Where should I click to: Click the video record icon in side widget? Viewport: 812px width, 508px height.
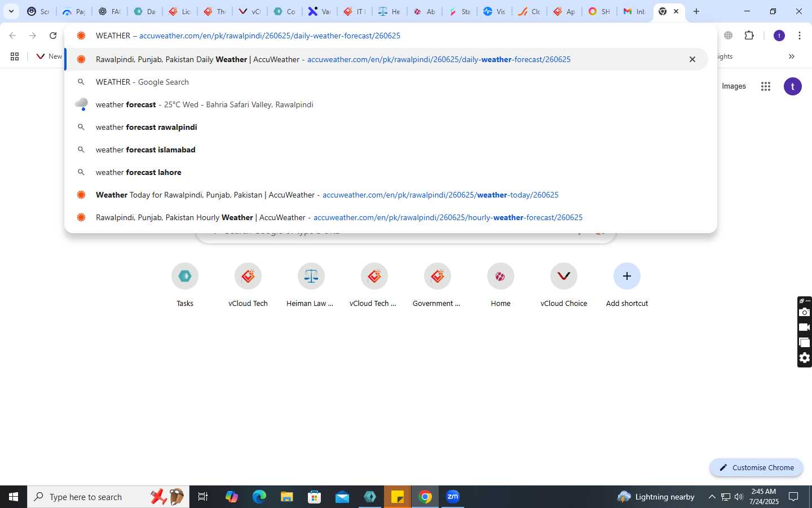pyautogui.click(x=805, y=327)
